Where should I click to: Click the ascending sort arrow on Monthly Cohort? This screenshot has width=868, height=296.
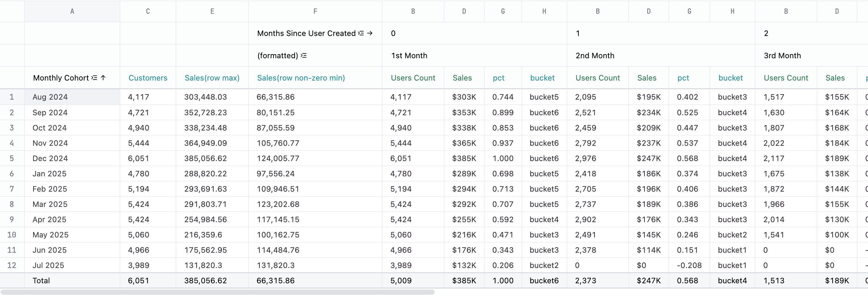click(x=103, y=78)
